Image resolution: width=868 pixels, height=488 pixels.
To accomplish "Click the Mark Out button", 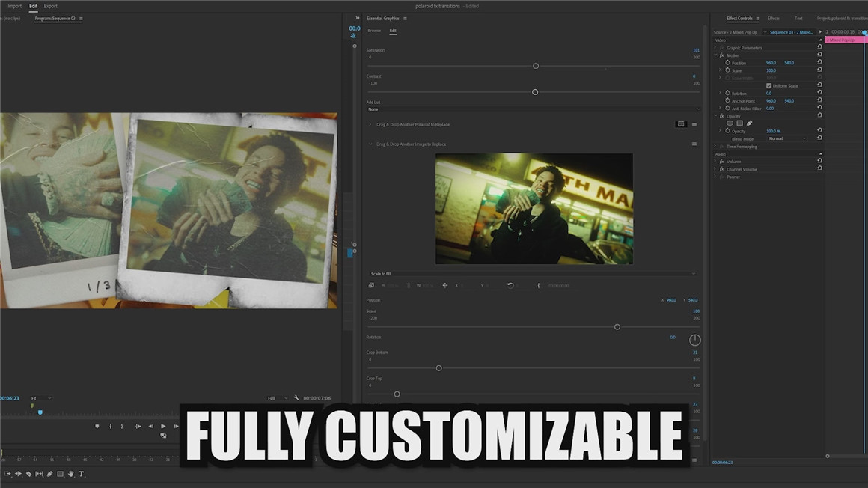I will click(x=122, y=427).
